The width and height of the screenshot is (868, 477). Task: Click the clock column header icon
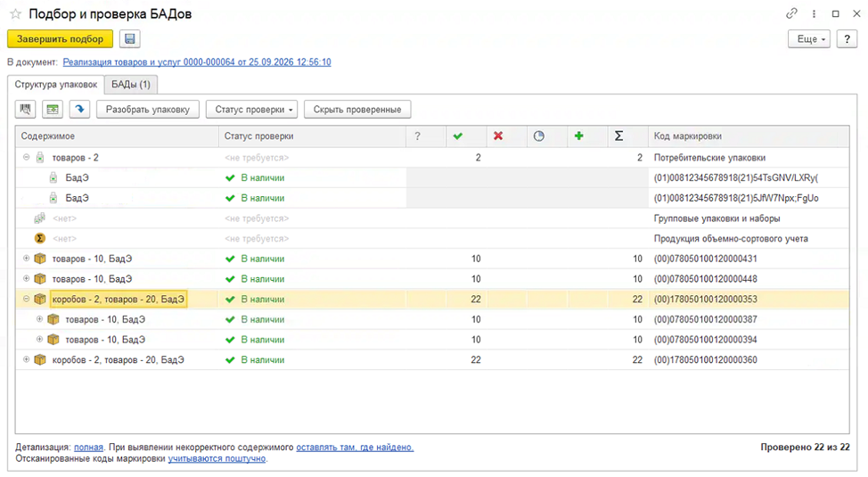[x=538, y=136]
